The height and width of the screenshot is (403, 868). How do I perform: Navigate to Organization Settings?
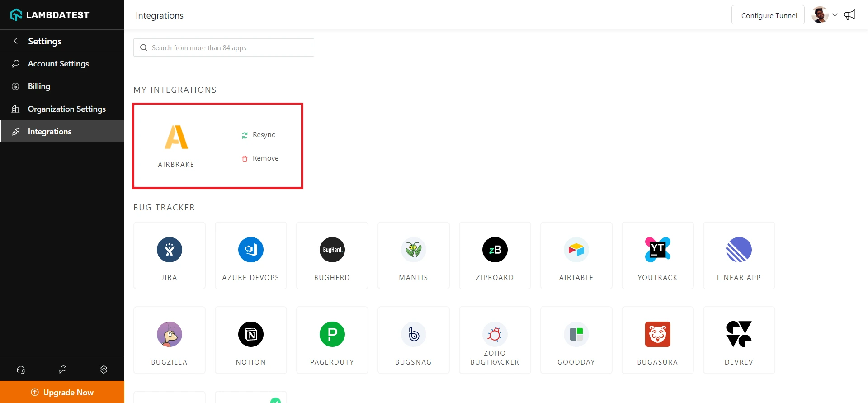(67, 109)
